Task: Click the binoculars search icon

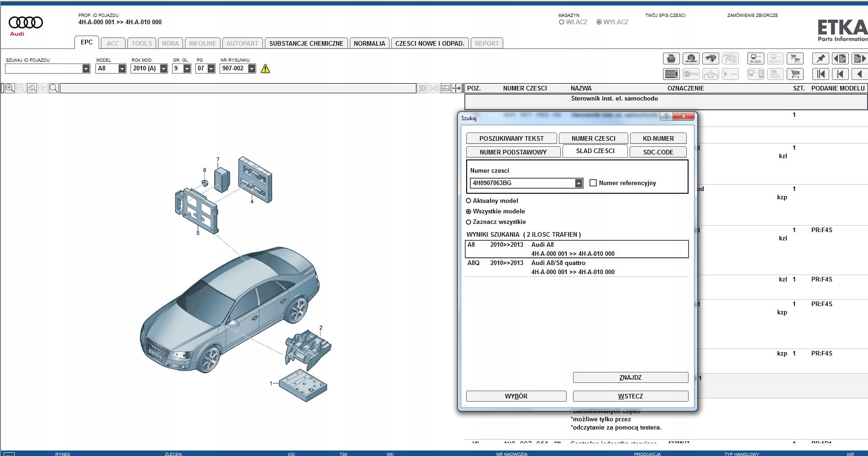Action: (710, 58)
